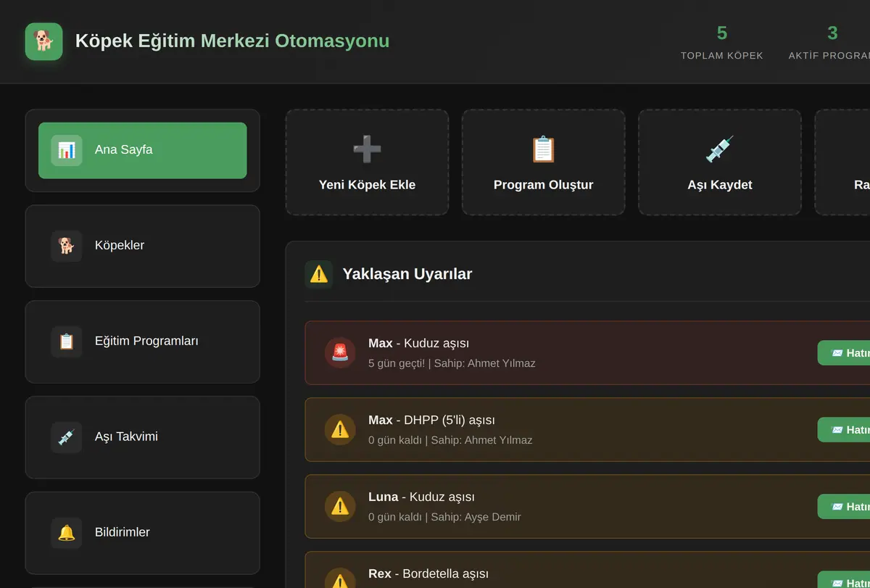Viewport: 870px width, 588px height.
Task: Click the chart icon beside Ana Sayfa
Action: [x=67, y=150]
